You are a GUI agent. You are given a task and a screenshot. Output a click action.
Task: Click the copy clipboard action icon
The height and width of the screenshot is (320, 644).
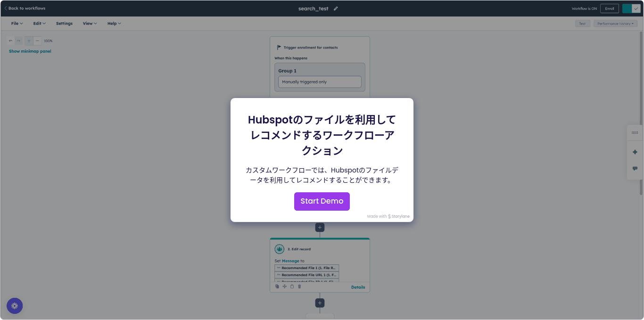[292, 287]
